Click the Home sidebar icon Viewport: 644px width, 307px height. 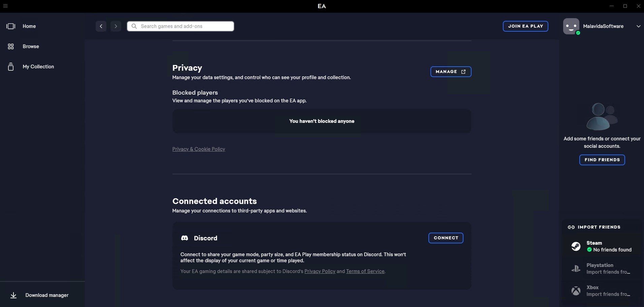pos(11,26)
